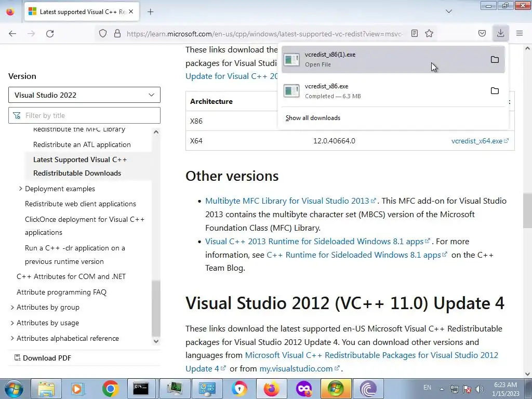Click the sidebar tree up-scroll arrow
Screen dimensions: 532x399
click(156, 132)
